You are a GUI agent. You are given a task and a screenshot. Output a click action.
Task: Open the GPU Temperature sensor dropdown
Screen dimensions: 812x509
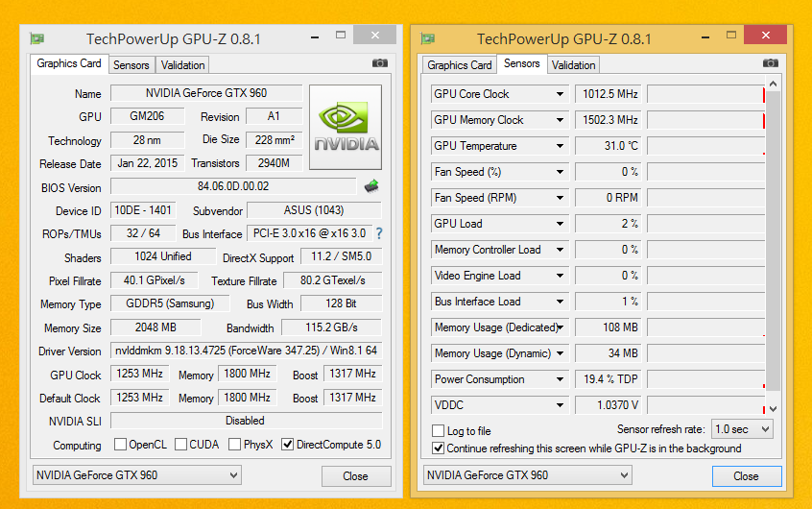tap(560, 146)
